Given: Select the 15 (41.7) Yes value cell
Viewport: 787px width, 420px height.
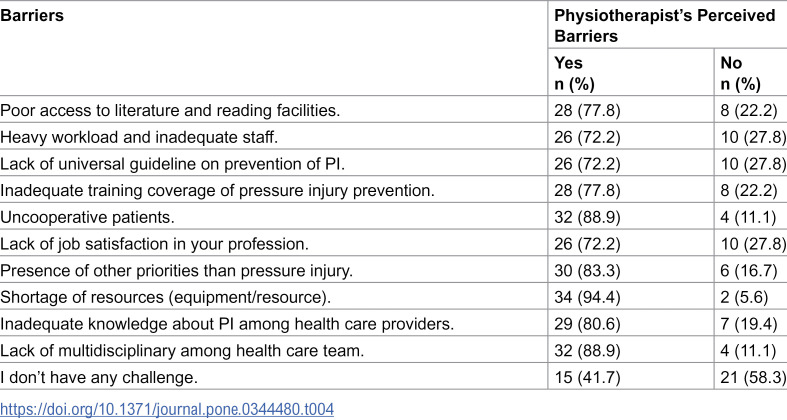Looking at the screenshot, I should pyautogui.click(x=587, y=377).
